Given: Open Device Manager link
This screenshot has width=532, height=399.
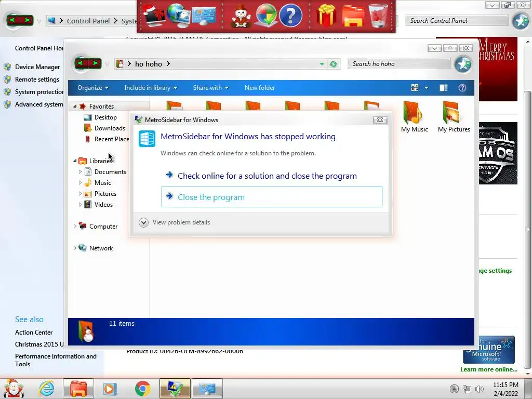Looking at the screenshot, I should pyautogui.click(x=37, y=67).
